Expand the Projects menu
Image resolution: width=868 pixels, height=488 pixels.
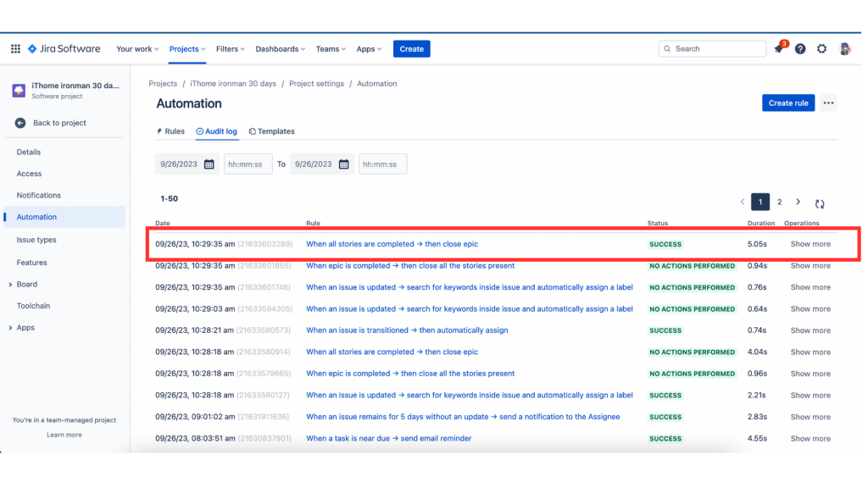(x=187, y=48)
